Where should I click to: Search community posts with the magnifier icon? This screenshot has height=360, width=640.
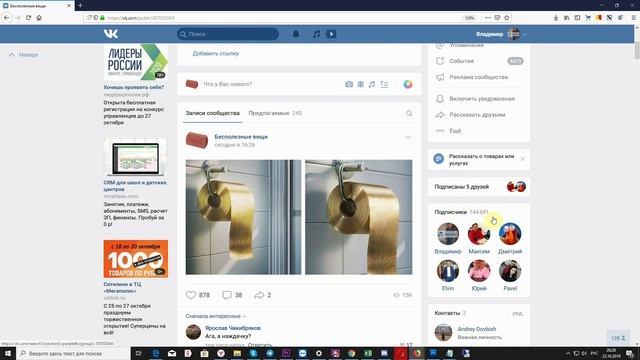(x=409, y=113)
